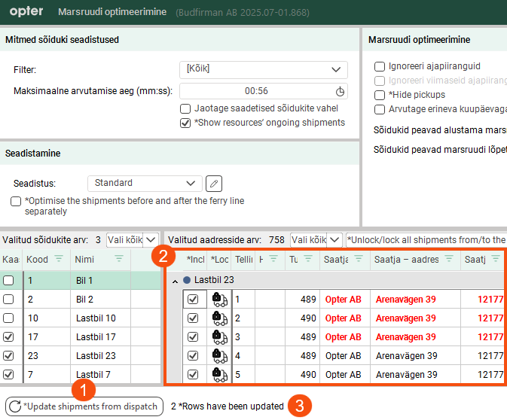Click the filter icon in Nimi column
Image resolution: width=507 pixels, height=420 pixels.
pyautogui.click(x=118, y=259)
